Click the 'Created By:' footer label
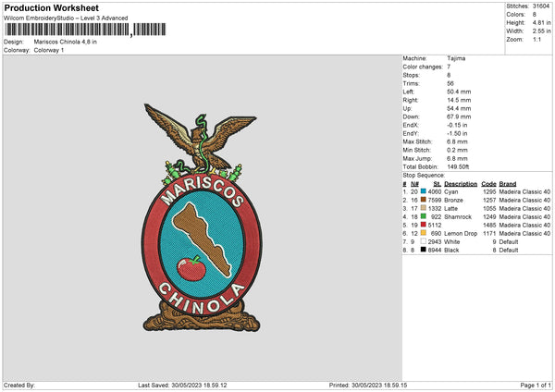 click(19, 385)
